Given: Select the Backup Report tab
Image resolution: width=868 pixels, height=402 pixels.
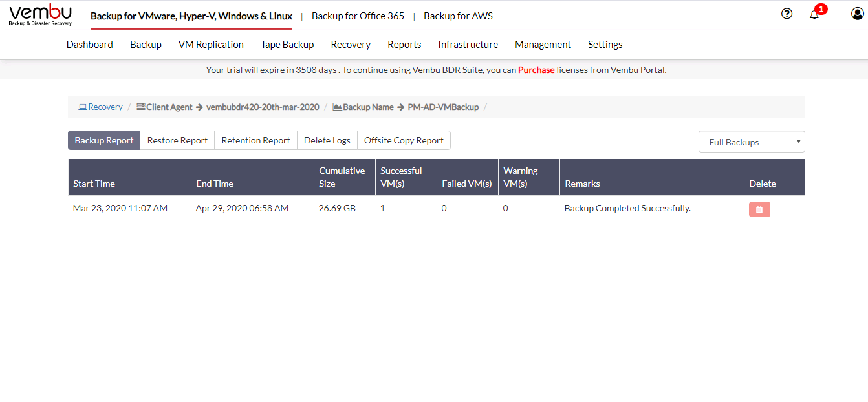Looking at the screenshot, I should 104,140.
